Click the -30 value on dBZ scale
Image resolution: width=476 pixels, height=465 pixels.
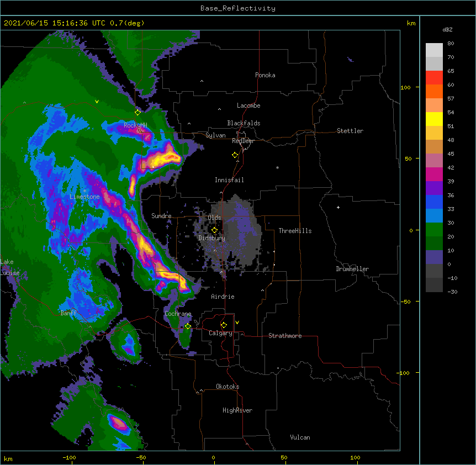point(452,292)
